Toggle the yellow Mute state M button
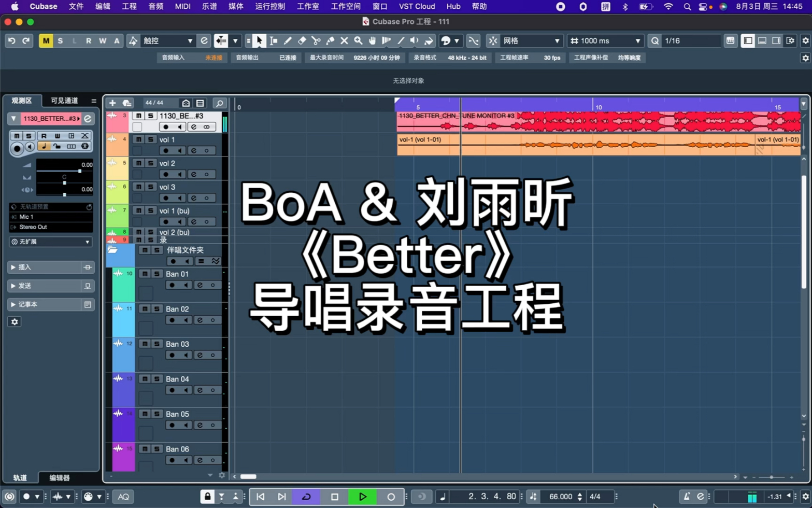Screen dimensions: 812x508 [46, 41]
